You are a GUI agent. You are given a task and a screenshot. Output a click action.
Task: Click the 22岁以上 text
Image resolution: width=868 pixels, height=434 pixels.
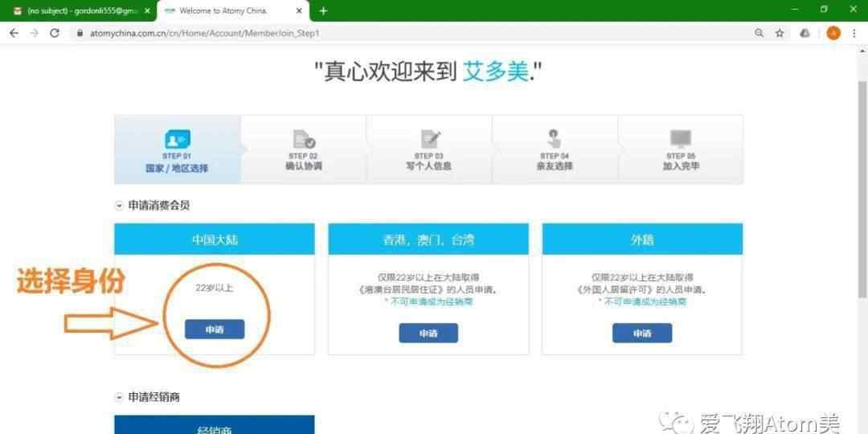[215, 288]
